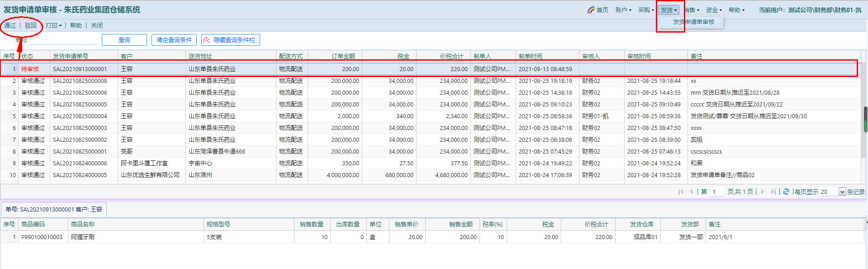Go to first page using pager icon
Image resolution: width=868 pixels, height=269 pixels.
[x=681, y=192]
